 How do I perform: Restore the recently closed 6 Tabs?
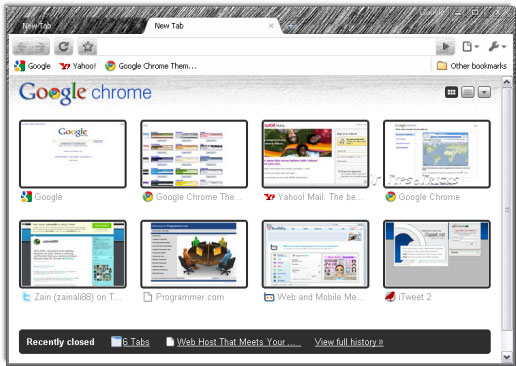click(x=130, y=342)
